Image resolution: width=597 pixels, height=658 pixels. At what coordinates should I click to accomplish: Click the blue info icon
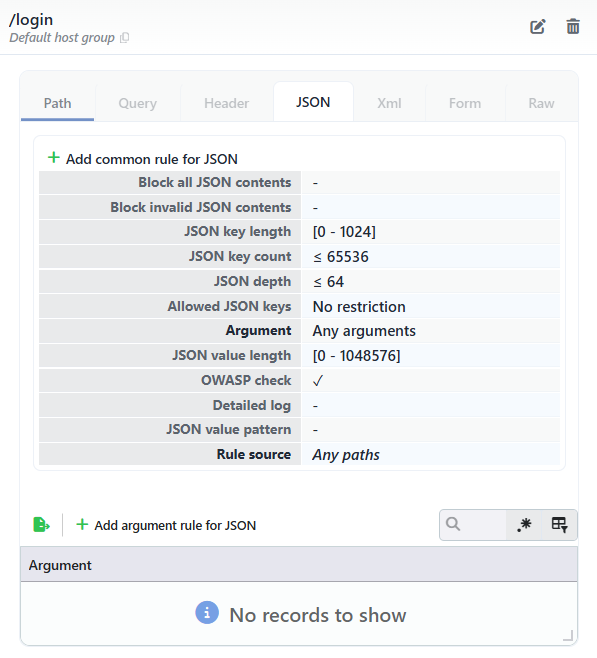207,613
